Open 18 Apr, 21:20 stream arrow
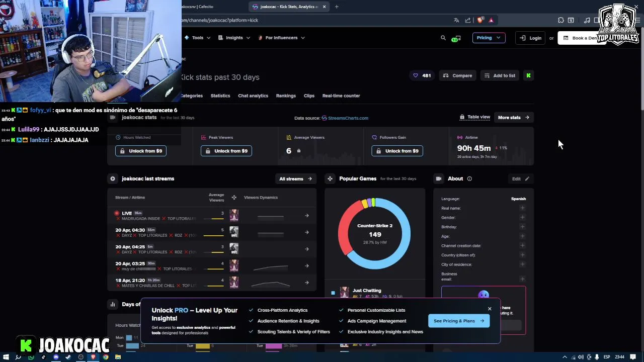This screenshot has height=362, width=644. [307, 283]
